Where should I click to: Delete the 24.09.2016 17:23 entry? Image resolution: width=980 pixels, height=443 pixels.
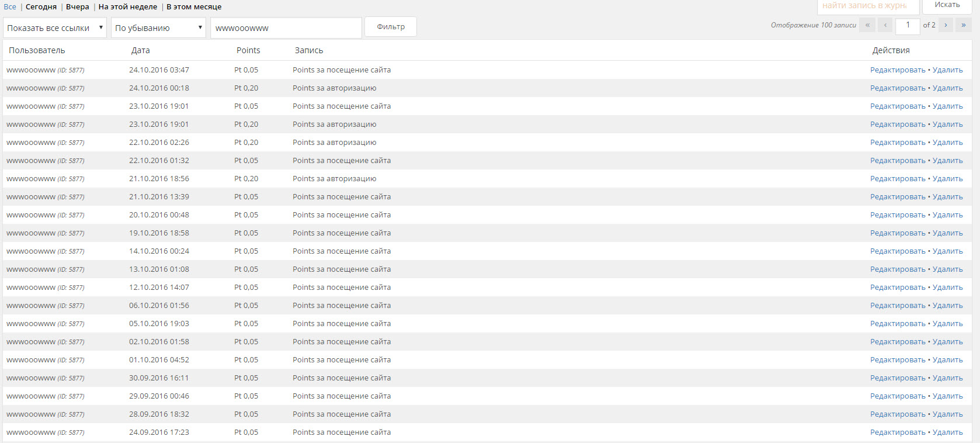[x=947, y=432]
